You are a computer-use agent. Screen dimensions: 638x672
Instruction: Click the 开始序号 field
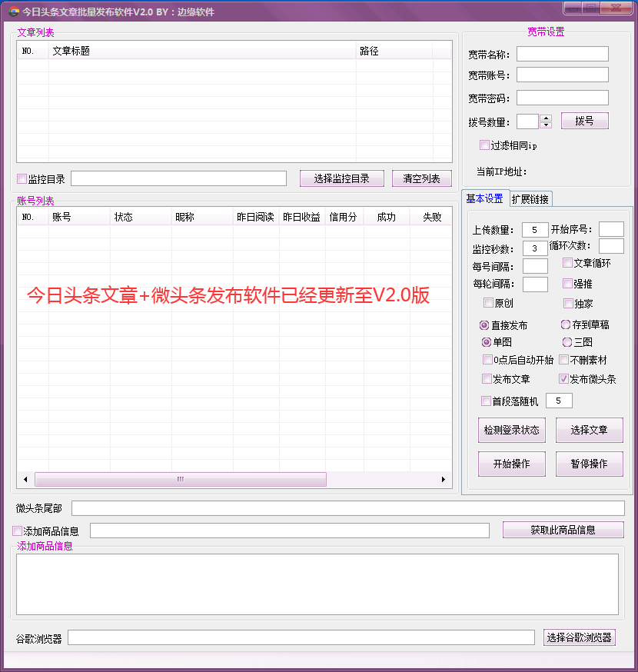(611, 229)
